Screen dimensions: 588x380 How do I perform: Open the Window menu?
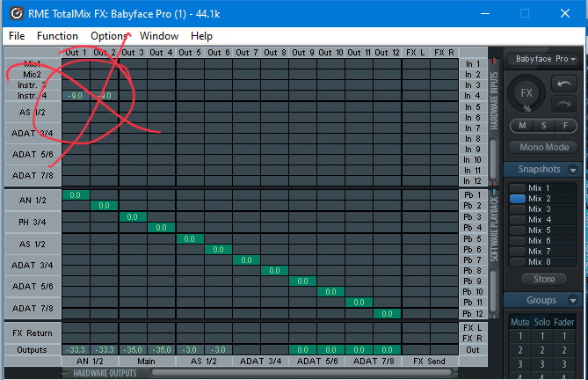[159, 36]
